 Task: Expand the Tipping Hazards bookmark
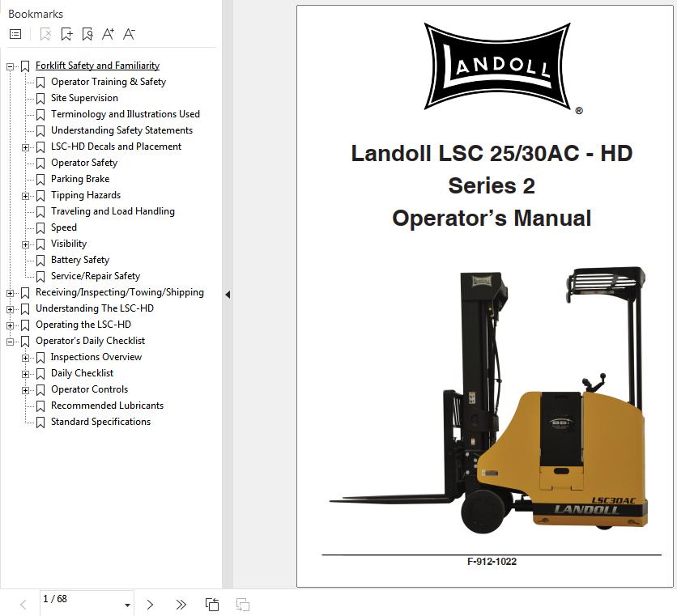25,196
